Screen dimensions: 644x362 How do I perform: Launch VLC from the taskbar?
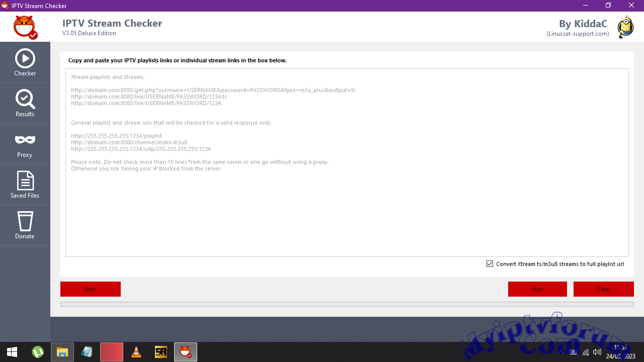pos(136,351)
